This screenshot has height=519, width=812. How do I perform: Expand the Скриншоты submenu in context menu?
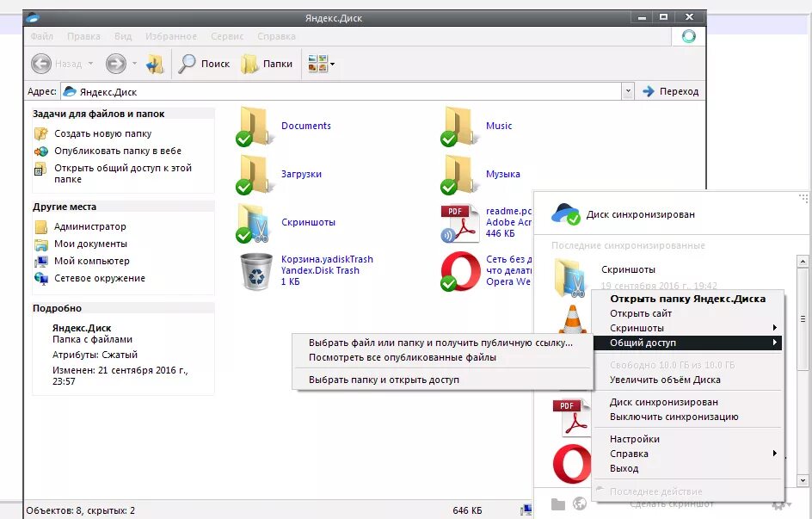click(x=687, y=328)
